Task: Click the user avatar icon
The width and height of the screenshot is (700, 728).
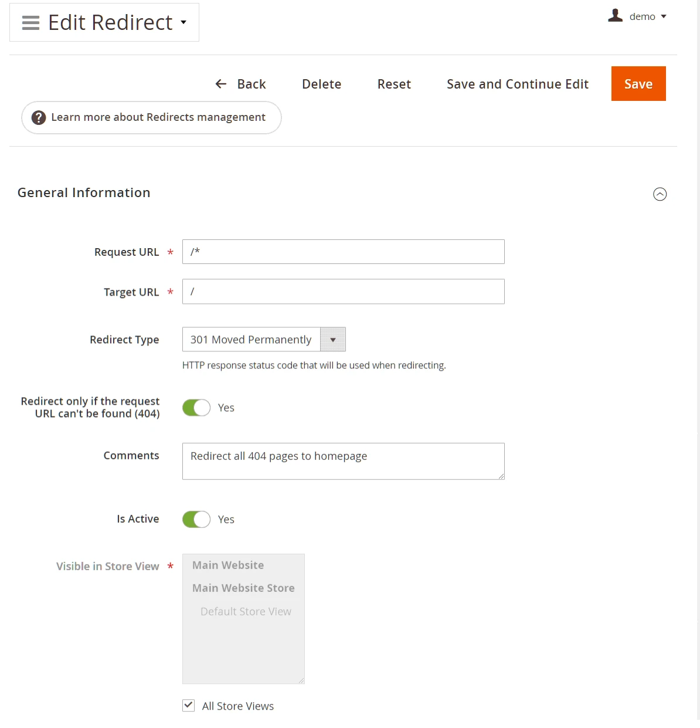Action: [615, 16]
